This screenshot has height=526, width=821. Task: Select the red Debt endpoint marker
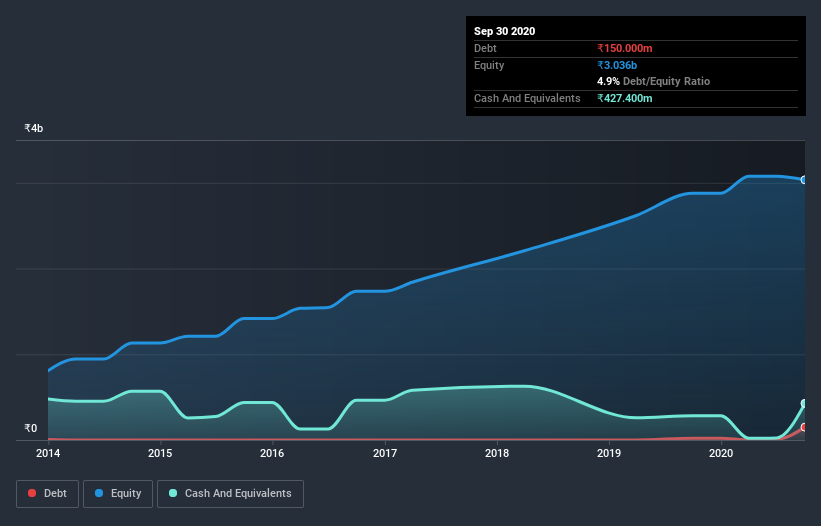804,428
